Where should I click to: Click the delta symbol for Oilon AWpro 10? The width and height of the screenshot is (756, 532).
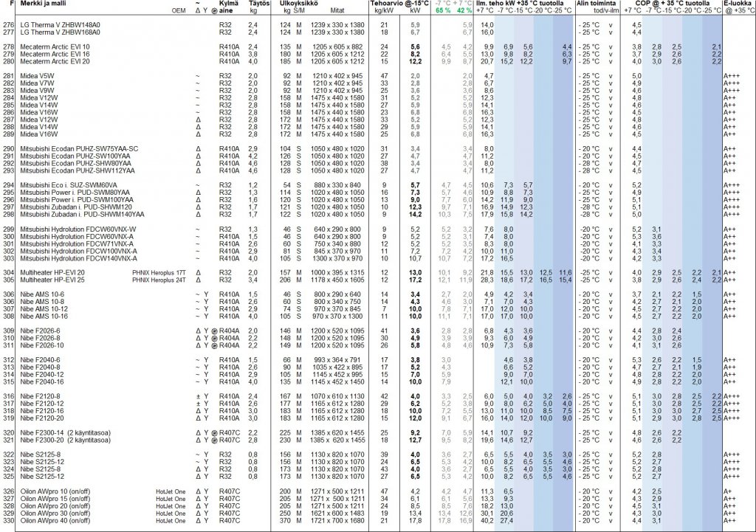click(x=197, y=491)
